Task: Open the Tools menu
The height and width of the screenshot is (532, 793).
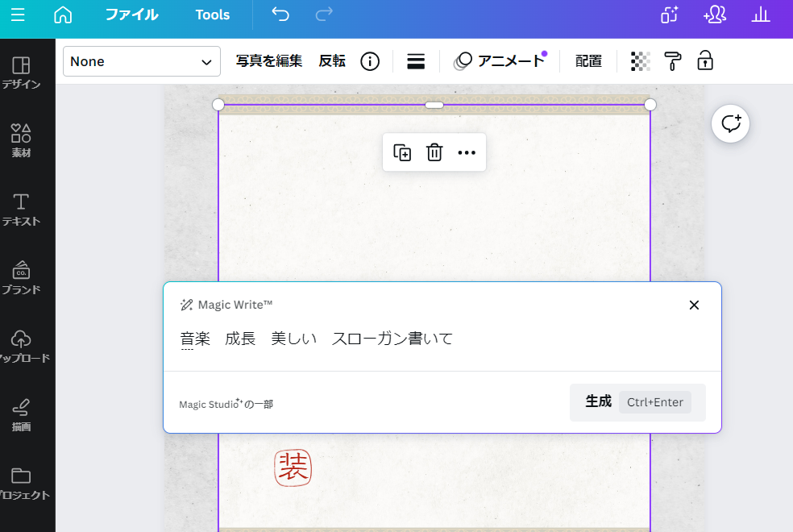Action: (213, 15)
